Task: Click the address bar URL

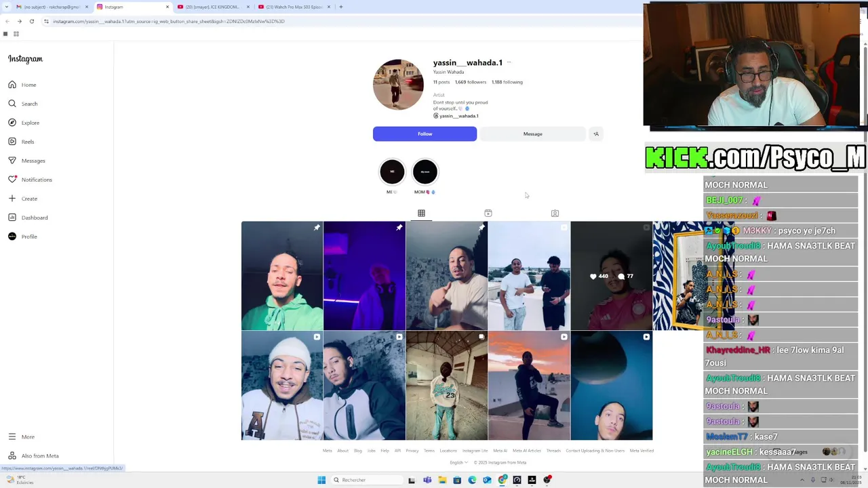Action: tap(169, 21)
